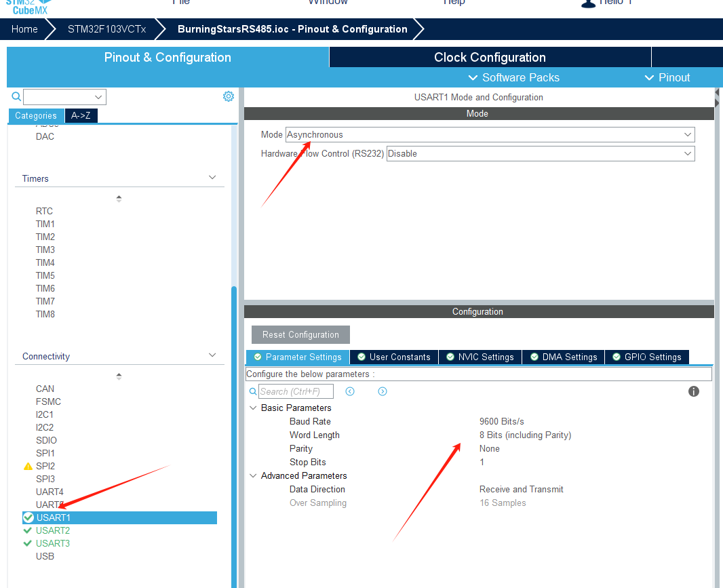Select FSMC in the Connectivity list
Image resolution: width=723 pixels, height=588 pixels.
[48, 401]
